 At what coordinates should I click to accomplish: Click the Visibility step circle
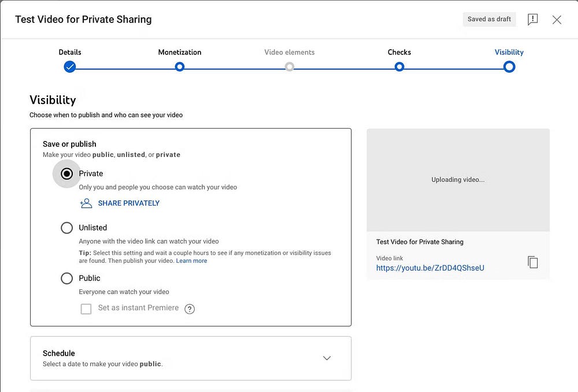pos(509,67)
